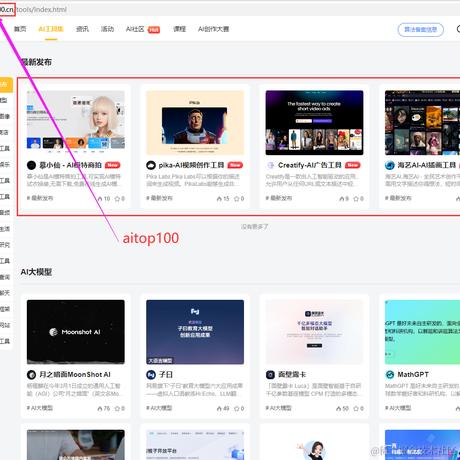The width and height of the screenshot is (460, 460).
Task: Favorite 慕小仙 card with star icon
Action: click(117, 199)
